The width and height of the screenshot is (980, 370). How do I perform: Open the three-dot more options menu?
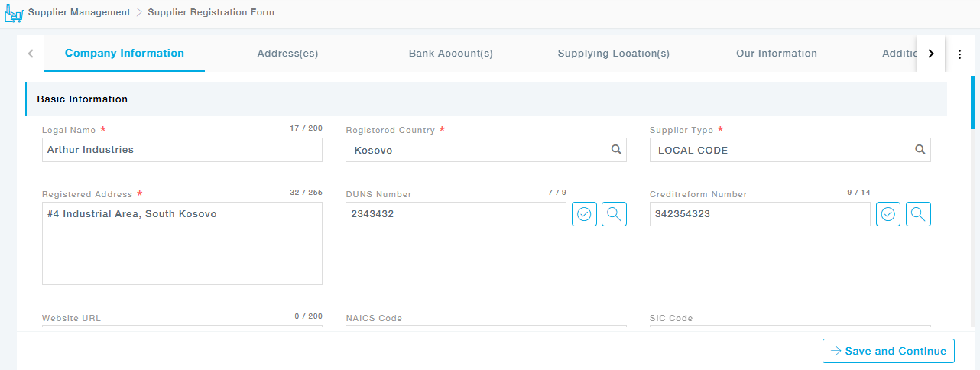tap(960, 54)
